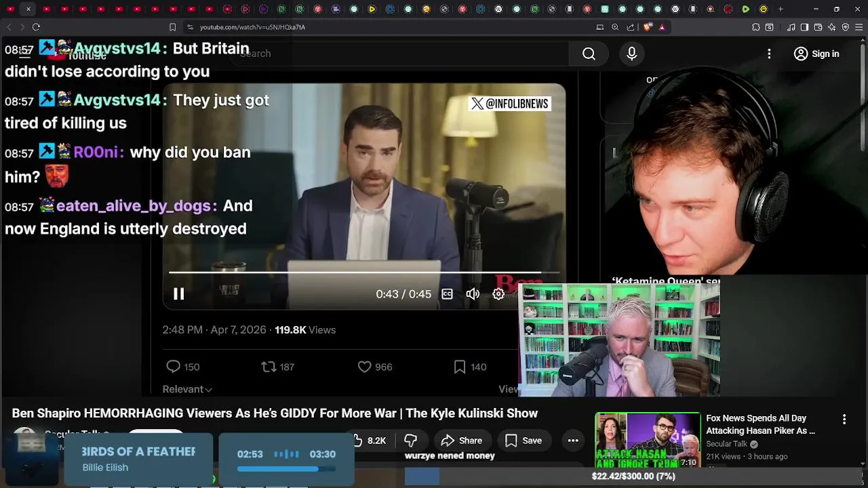Like the tweet with 966 hearts
868x488 pixels.
point(365,367)
